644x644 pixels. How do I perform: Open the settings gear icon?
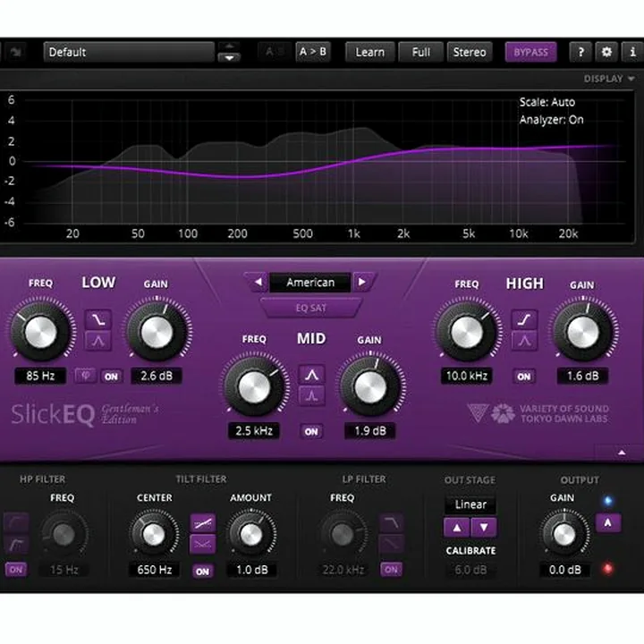606,52
